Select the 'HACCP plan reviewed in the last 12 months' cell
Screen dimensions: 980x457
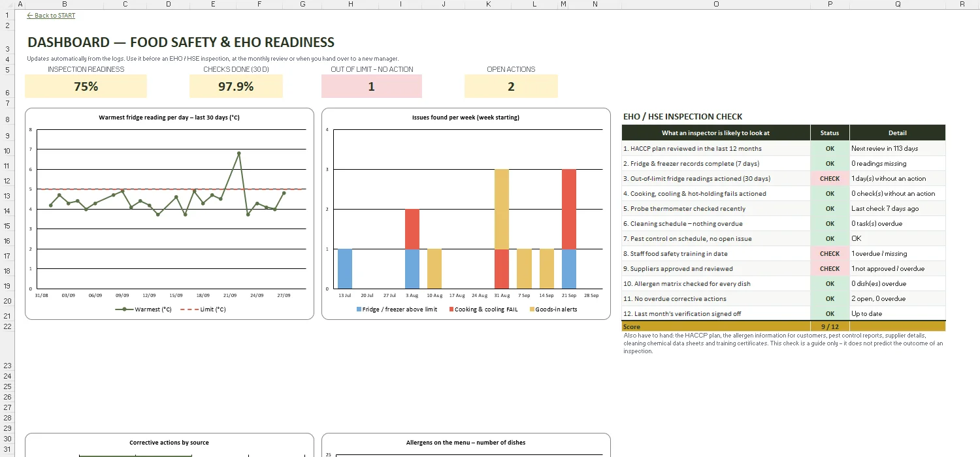(x=716, y=149)
